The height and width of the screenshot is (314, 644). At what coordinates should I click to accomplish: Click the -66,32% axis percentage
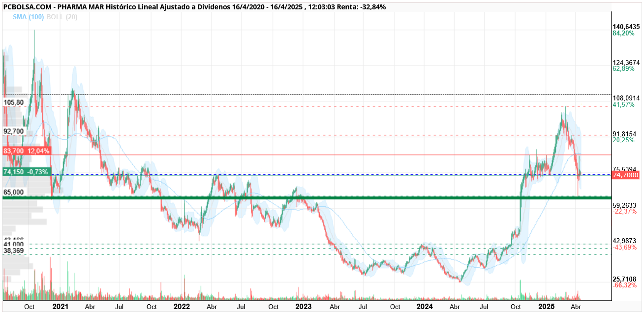tap(624, 285)
